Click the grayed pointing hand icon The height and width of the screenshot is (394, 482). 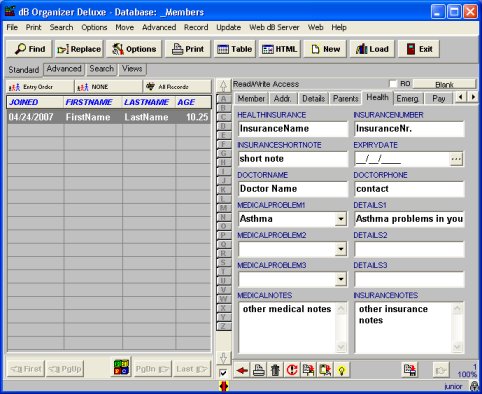(440, 370)
